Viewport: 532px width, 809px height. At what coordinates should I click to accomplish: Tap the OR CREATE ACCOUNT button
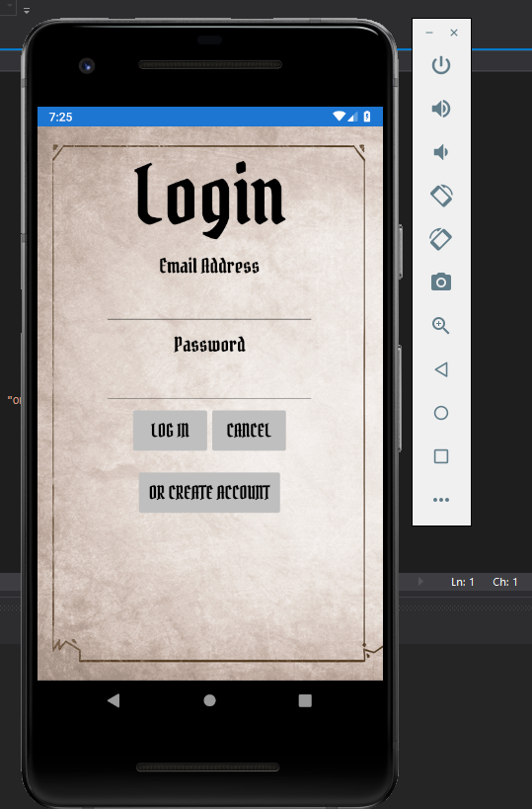[x=209, y=492]
